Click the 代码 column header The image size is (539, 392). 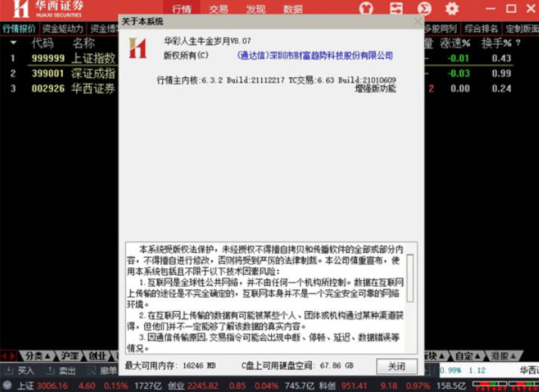42,43
